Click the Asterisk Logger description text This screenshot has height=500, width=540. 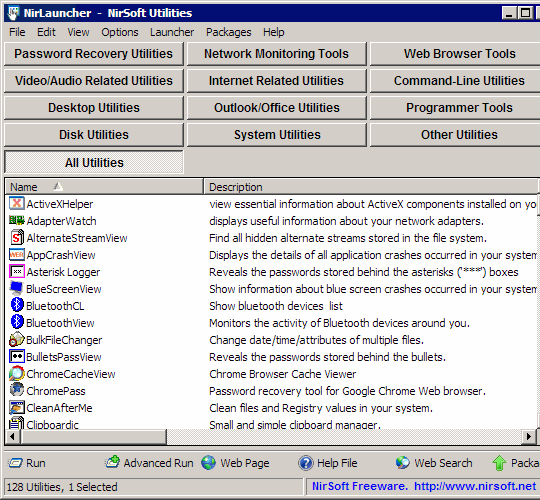364,272
